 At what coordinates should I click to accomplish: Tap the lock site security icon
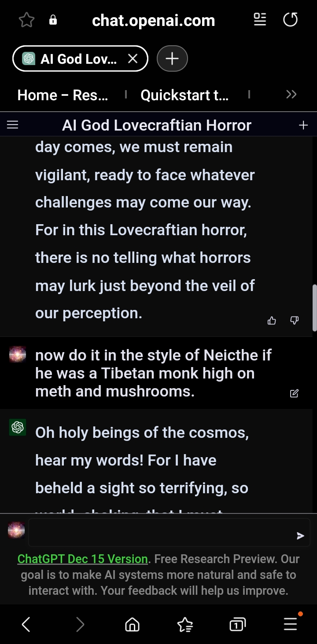click(x=53, y=20)
